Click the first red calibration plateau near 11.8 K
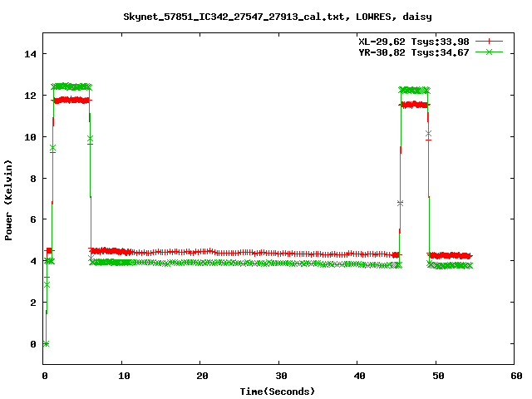532x399 pixels. click(71, 100)
